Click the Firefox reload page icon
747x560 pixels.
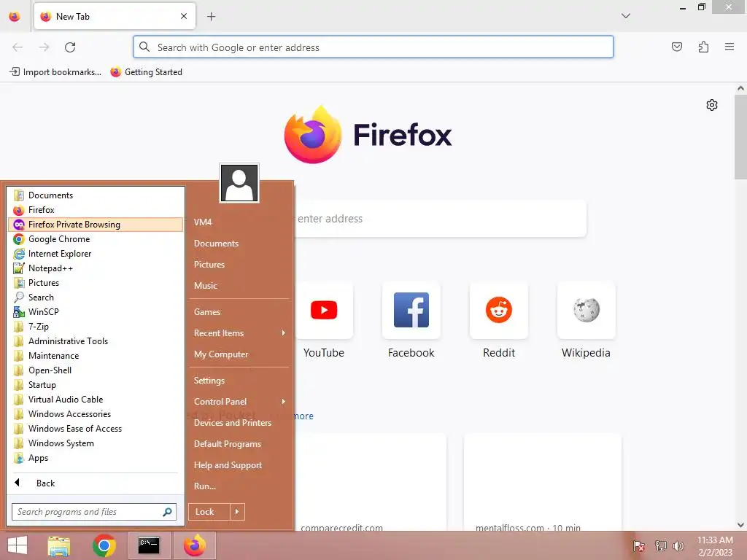(x=70, y=47)
